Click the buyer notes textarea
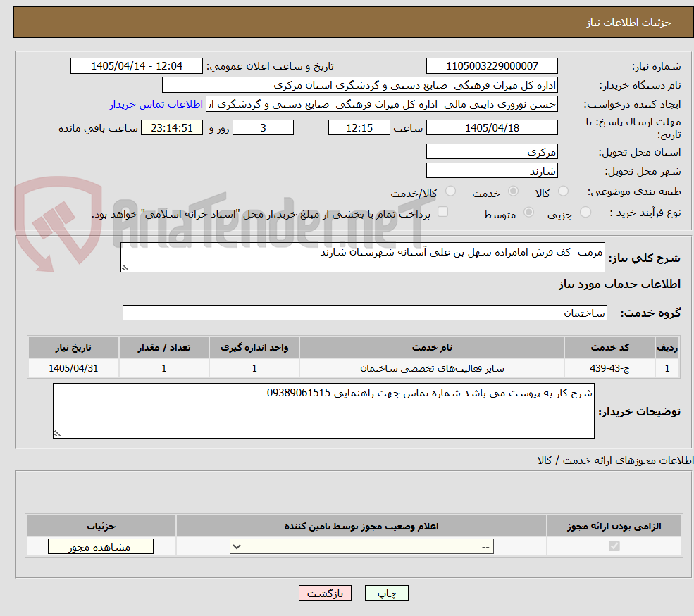Screen dimensions: 694x616 pos(323,411)
